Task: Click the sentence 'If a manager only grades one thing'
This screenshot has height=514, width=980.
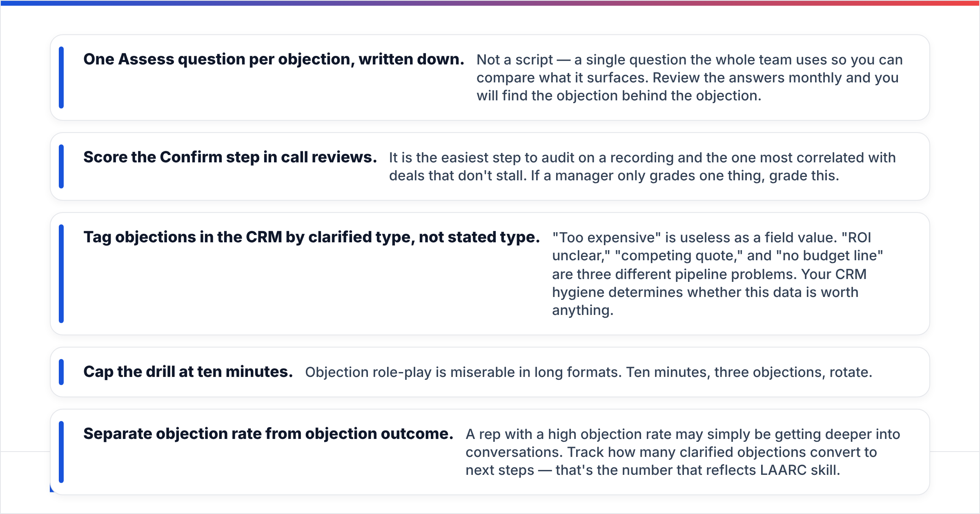Action: coord(685,175)
